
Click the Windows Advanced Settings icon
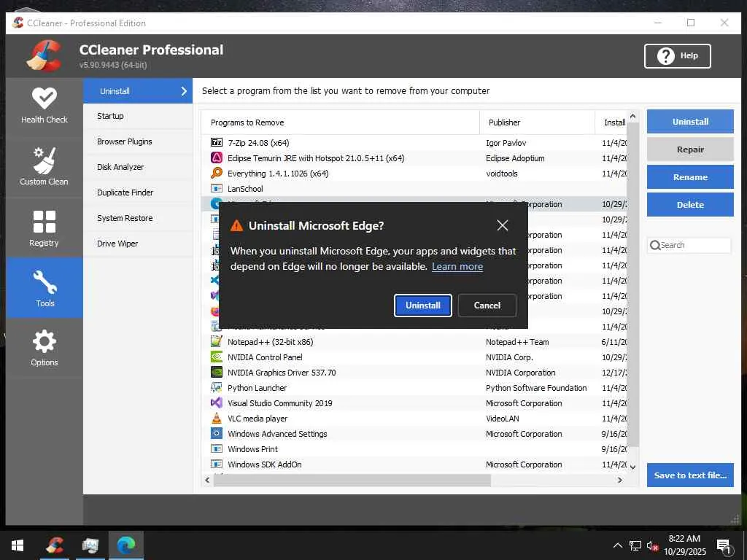pyautogui.click(x=216, y=433)
